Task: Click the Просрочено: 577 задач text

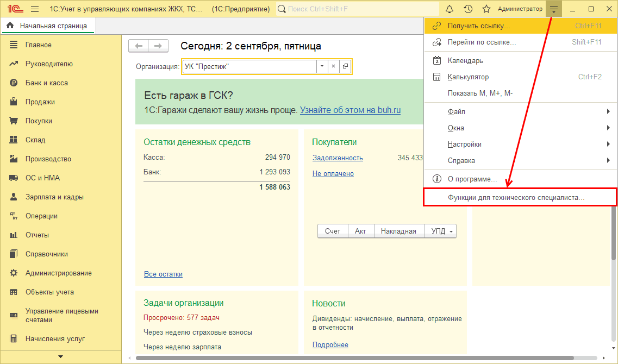Action: click(182, 317)
